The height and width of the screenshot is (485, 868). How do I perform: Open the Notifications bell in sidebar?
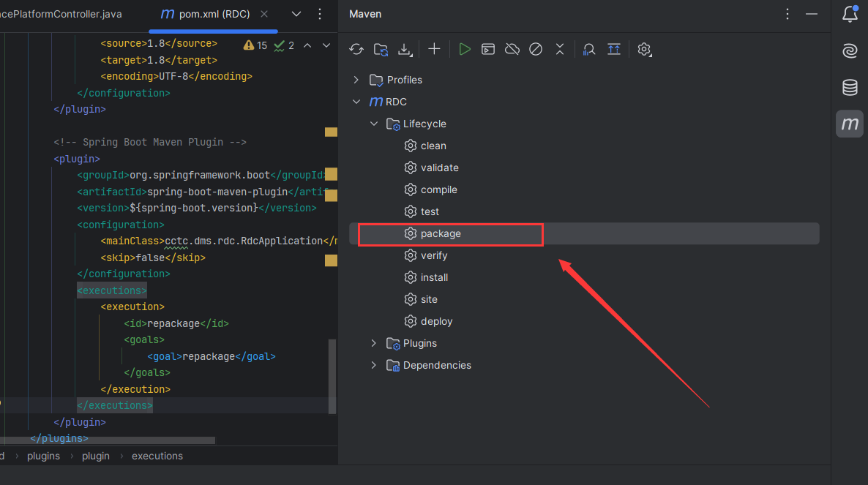850,14
